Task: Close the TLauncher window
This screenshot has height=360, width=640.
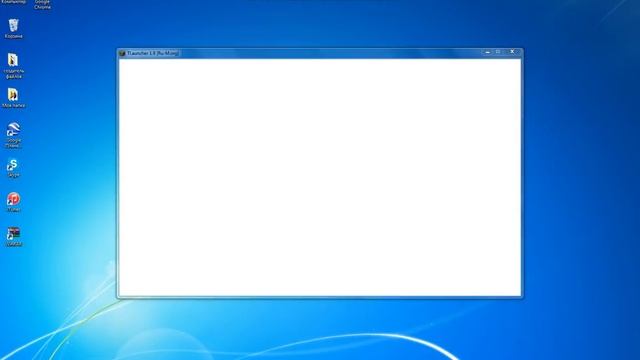Action: [x=512, y=52]
